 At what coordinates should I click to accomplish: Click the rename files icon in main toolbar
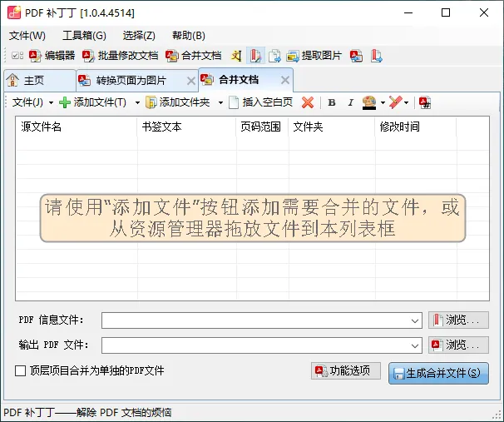(236, 56)
